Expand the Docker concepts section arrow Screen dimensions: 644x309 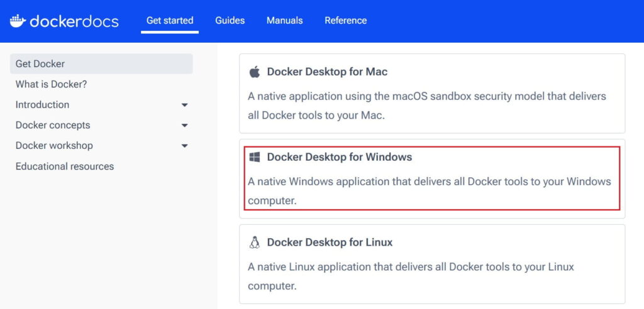click(x=184, y=126)
